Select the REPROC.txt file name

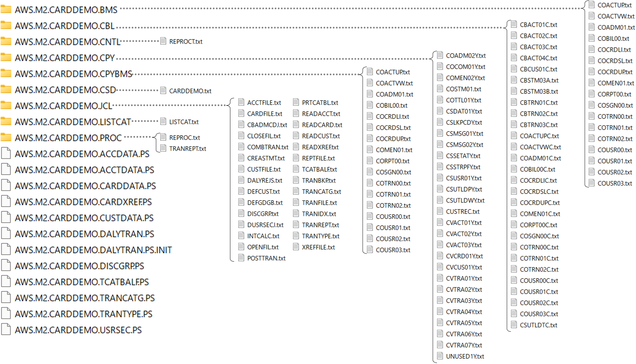point(185,137)
